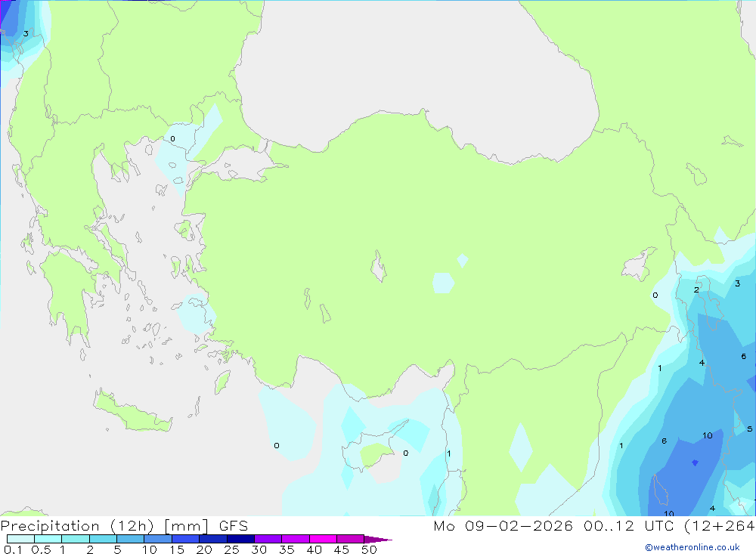This screenshot has width=756, height=554.
Task: Click map value '2' near Lake Van
Action: [696, 289]
